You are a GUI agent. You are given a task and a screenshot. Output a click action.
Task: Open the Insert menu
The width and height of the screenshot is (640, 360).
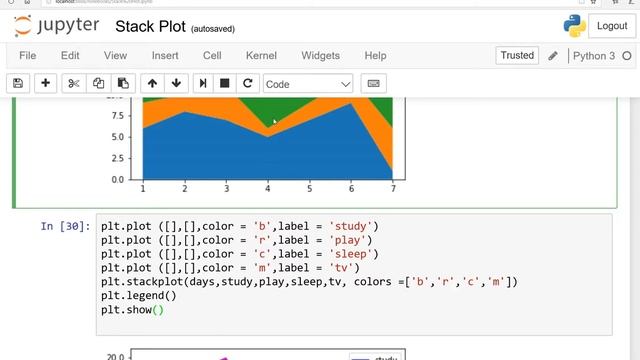pos(165,56)
